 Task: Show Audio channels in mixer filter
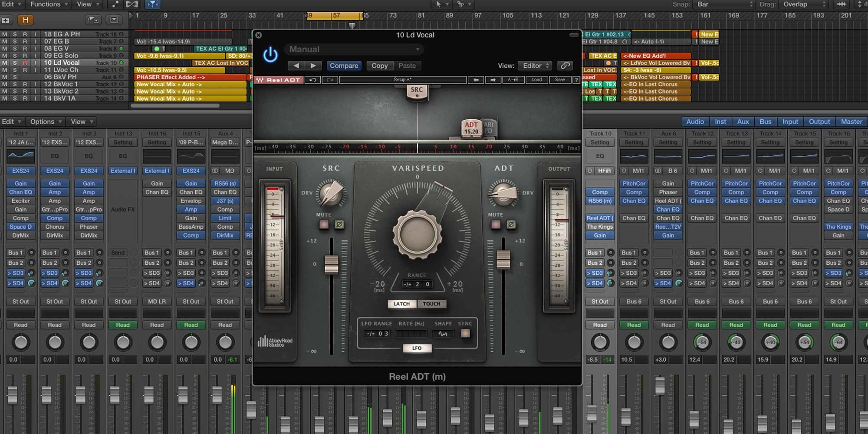(x=695, y=122)
